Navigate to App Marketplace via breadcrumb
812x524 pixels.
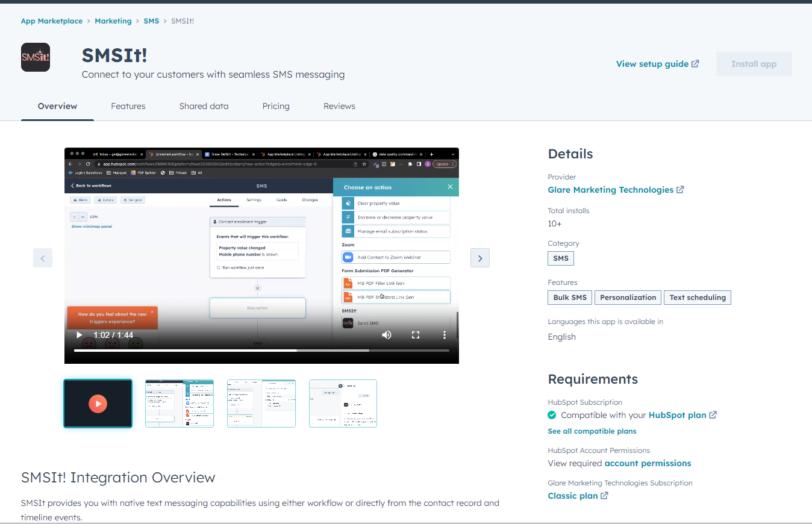click(x=51, y=20)
